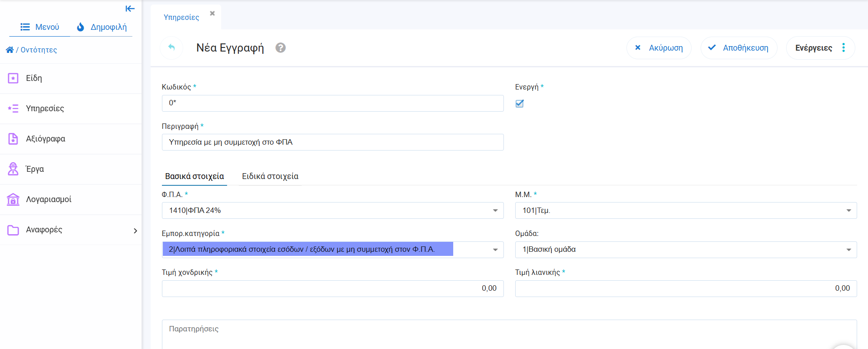Click the Ακύρωση button

(659, 48)
